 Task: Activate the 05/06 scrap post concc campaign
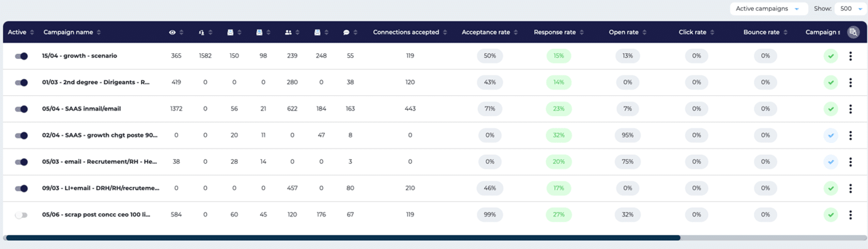[x=21, y=215]
